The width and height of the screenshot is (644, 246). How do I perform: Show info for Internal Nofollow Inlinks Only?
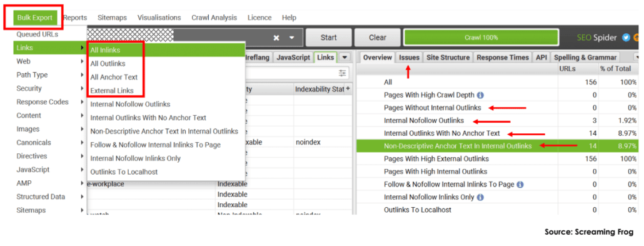point(480,197)
